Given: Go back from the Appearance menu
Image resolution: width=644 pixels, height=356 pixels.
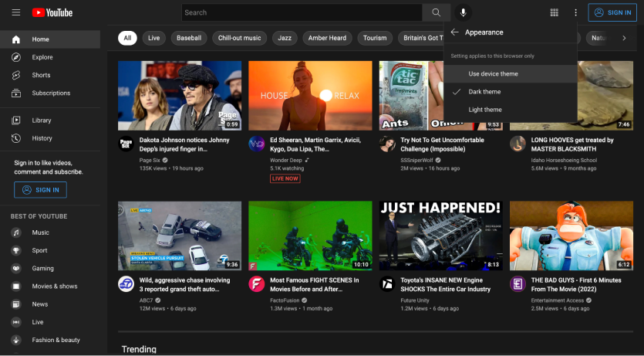Looking at the screenshot, I should pyautogui.click(x=455, y=32).
